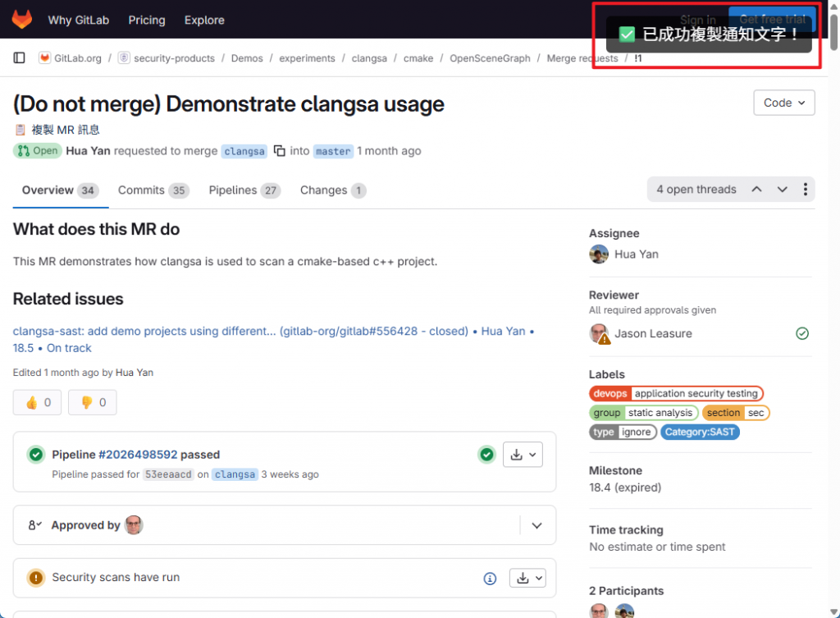
Task: Open the Pricing page
Action: pyautogui.click(x=147, y=20)
